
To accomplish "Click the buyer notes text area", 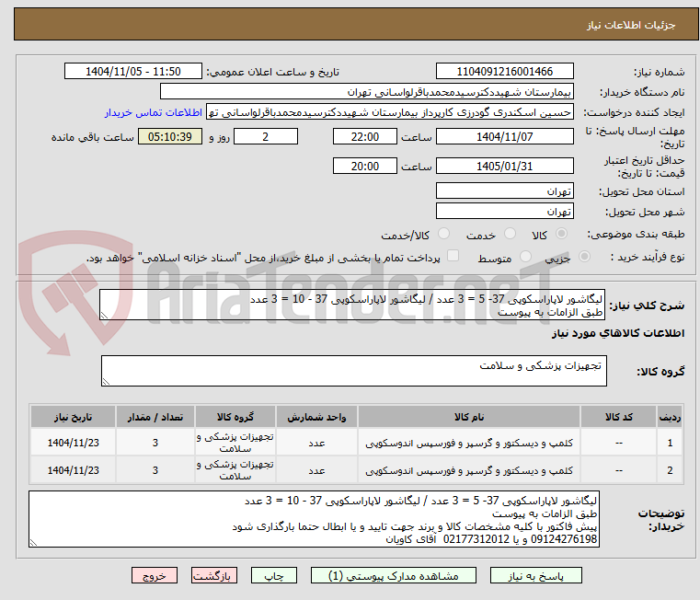I will click(x=314, y=519).
